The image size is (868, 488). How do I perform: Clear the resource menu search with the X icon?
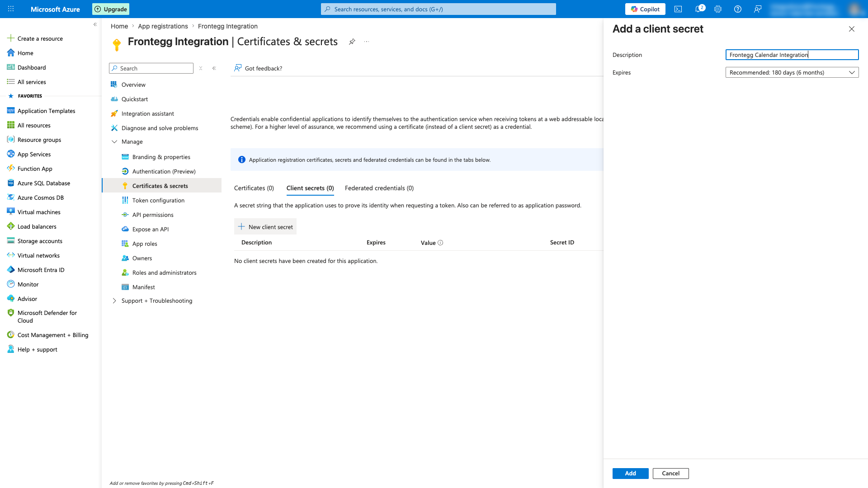201,68
